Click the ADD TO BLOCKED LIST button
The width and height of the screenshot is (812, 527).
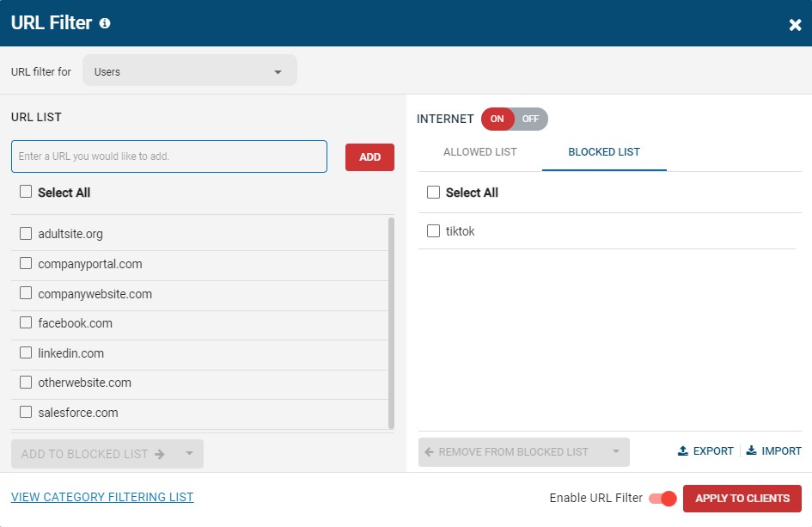click(x=93, y=454)
